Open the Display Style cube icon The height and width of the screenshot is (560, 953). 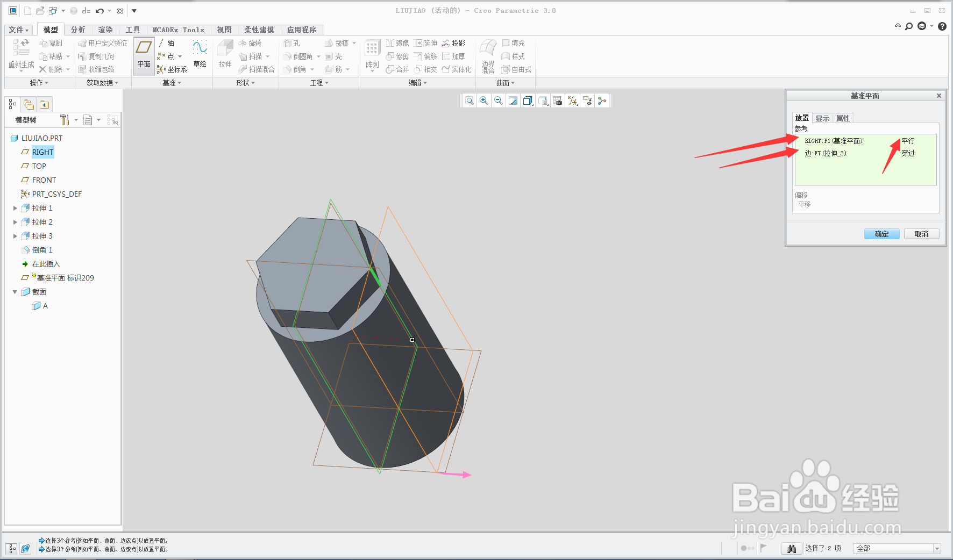528,100
